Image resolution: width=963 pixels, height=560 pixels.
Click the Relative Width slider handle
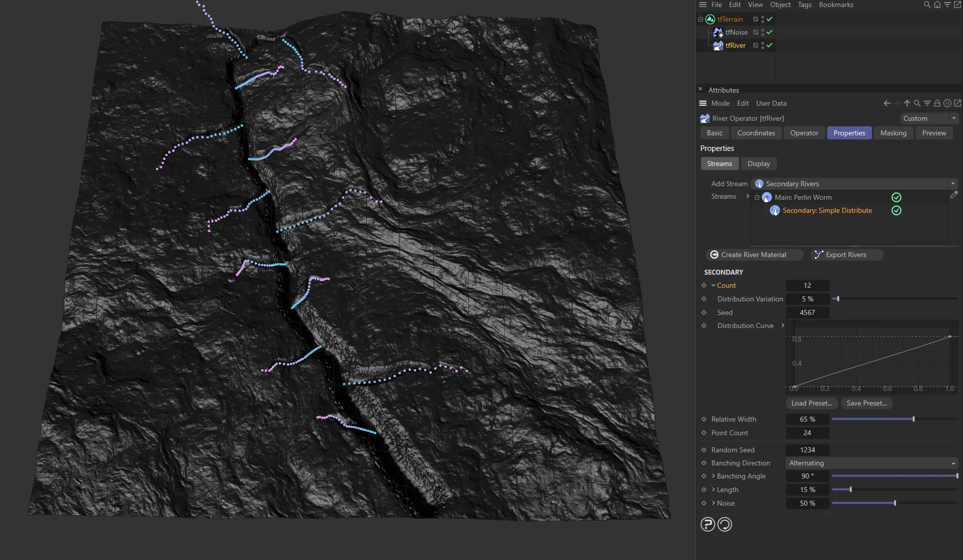(913, 419)
